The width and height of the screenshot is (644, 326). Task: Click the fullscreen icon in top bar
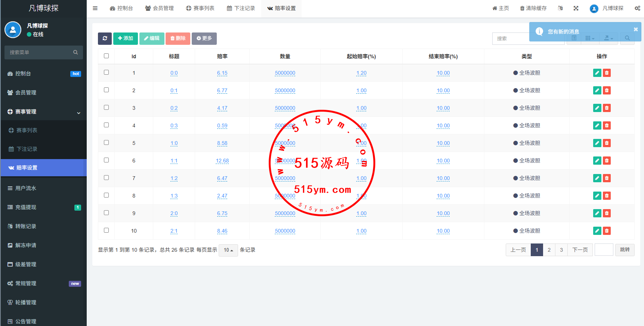576,8
